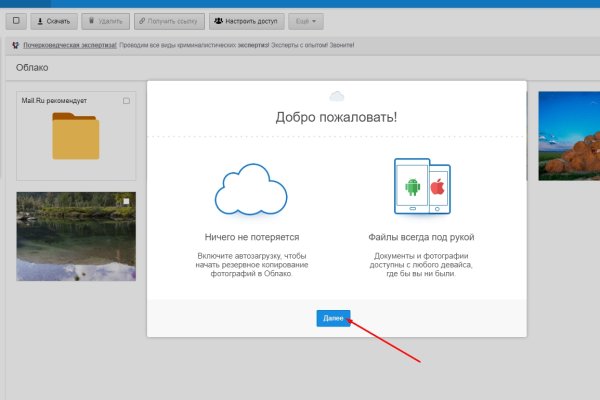Click the Скачать download button
This screenshot has width=600, height=400.
(x=52, y=21)
